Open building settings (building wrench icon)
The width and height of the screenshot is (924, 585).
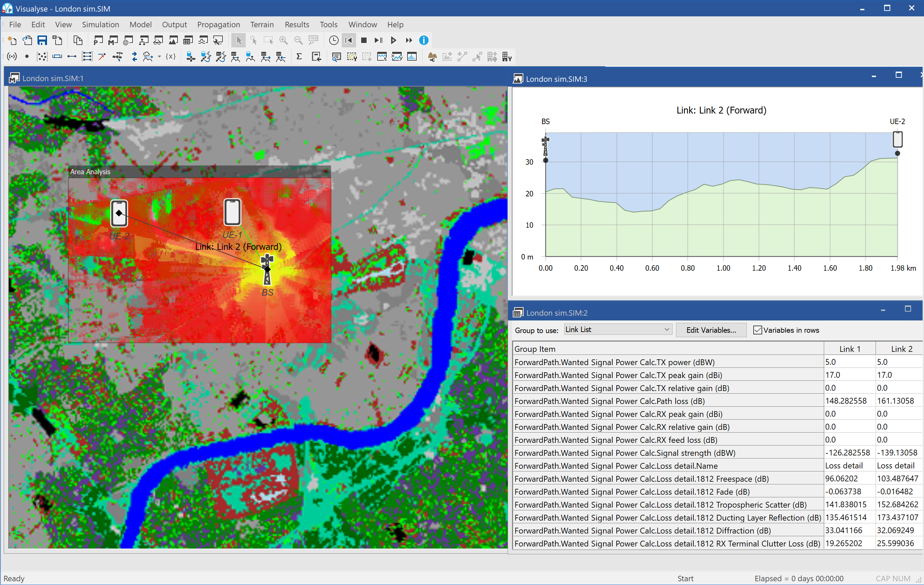507,57
